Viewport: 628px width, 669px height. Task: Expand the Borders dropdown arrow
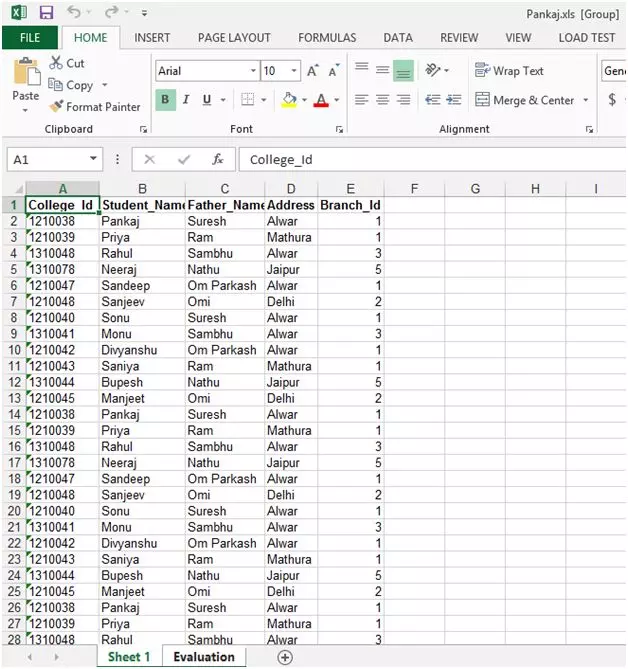pos(264,100)
